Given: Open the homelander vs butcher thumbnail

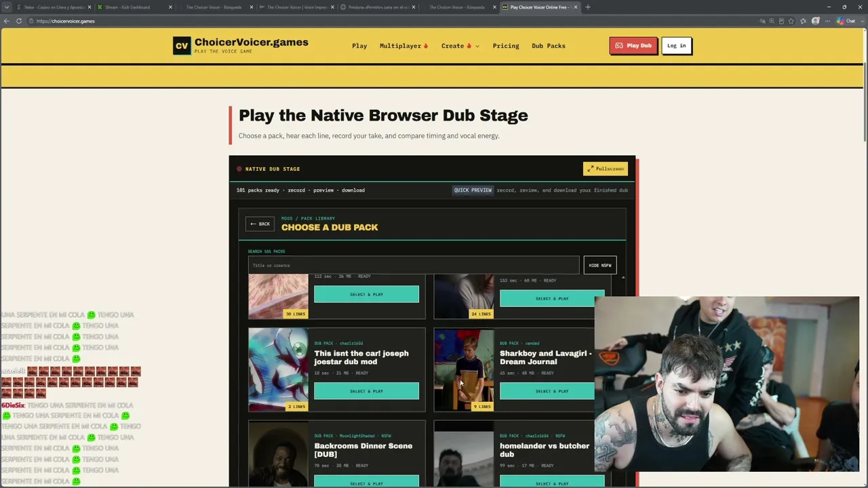Looking at the screenshot, I should point(464,453).
